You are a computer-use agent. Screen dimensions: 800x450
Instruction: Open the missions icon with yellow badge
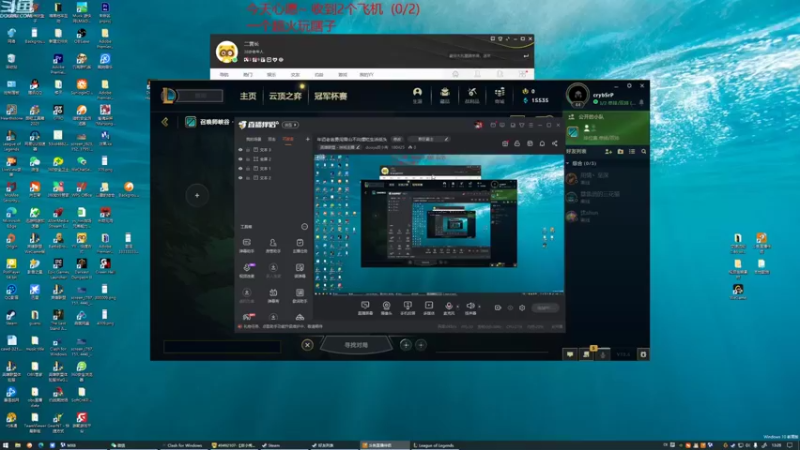pyautogui.click(x=587, y=354)
